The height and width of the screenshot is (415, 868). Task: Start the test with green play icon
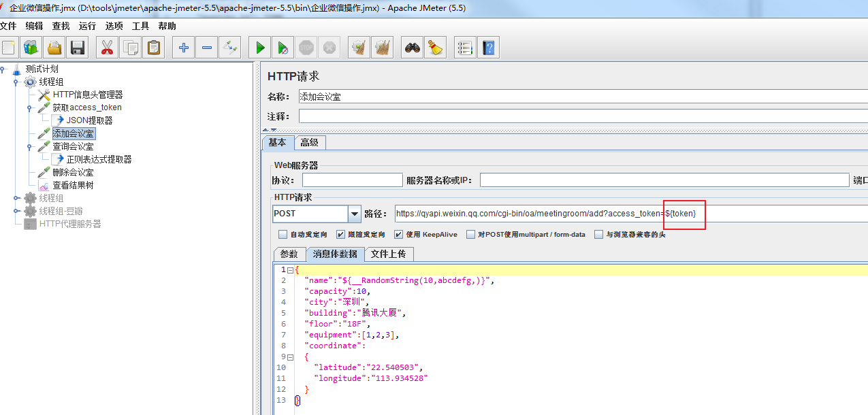click(x=259, y=48)
